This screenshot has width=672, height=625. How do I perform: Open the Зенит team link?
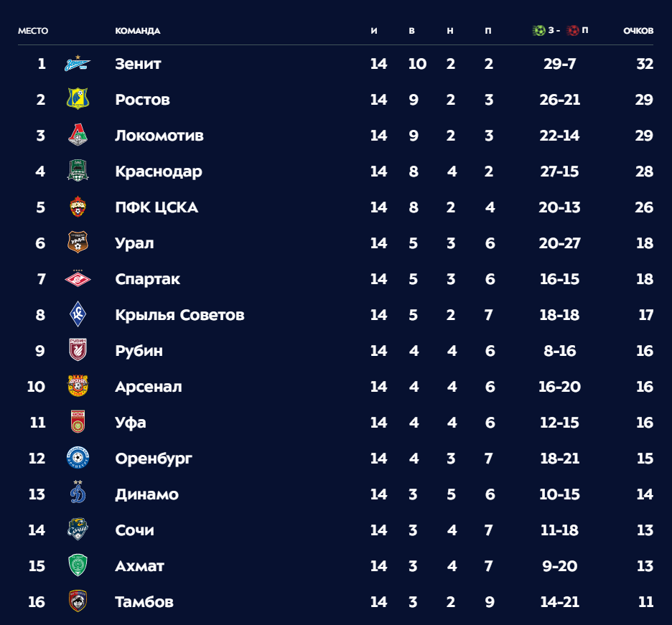pos(138,64)
